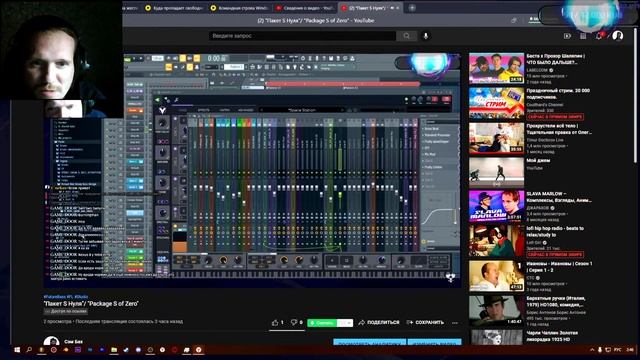Screen dimensions: 640x360
Task: Open 'lofi hip hop radio' live thumbnail
Action: (496, 241)
